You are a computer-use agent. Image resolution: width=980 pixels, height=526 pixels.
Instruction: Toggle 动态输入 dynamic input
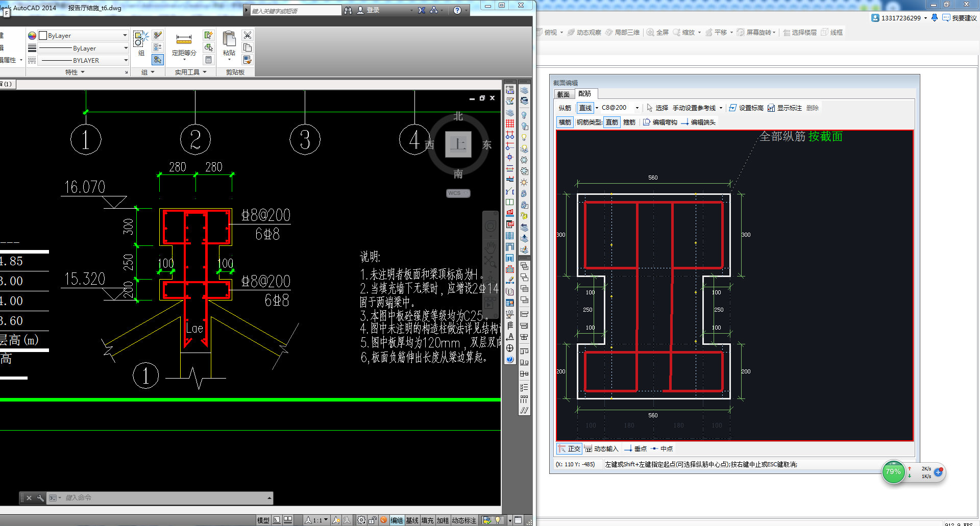coord(601,449)
